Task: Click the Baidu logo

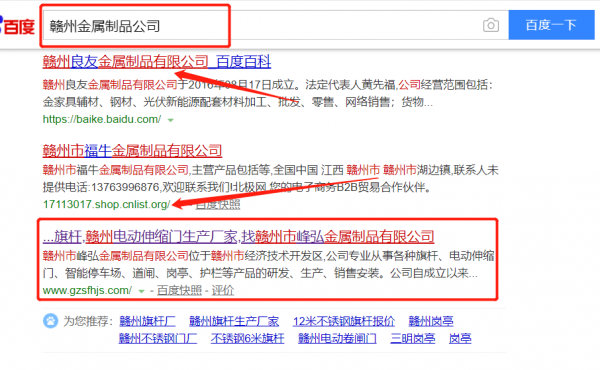Action: (17, 26)
